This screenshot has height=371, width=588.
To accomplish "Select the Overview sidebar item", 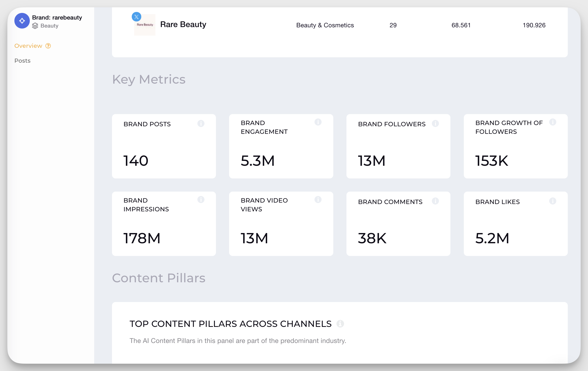I will coord(28,46).
